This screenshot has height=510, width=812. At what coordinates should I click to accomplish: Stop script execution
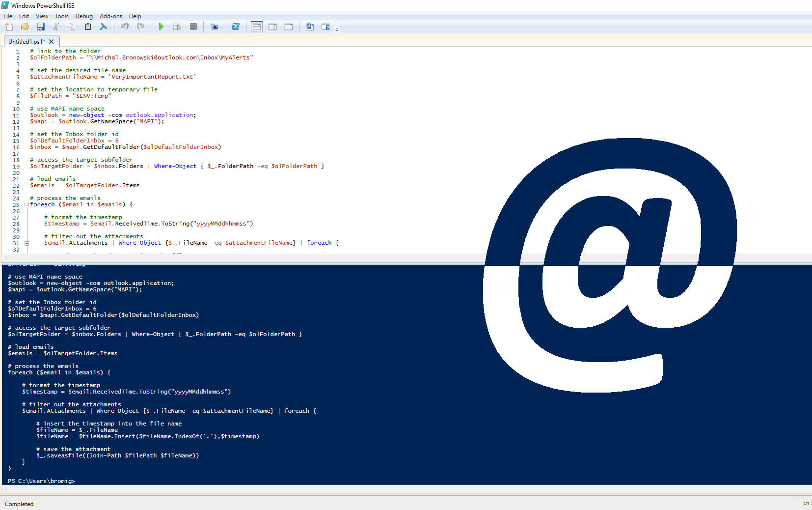pyautogui.click(x=193, y=27)
